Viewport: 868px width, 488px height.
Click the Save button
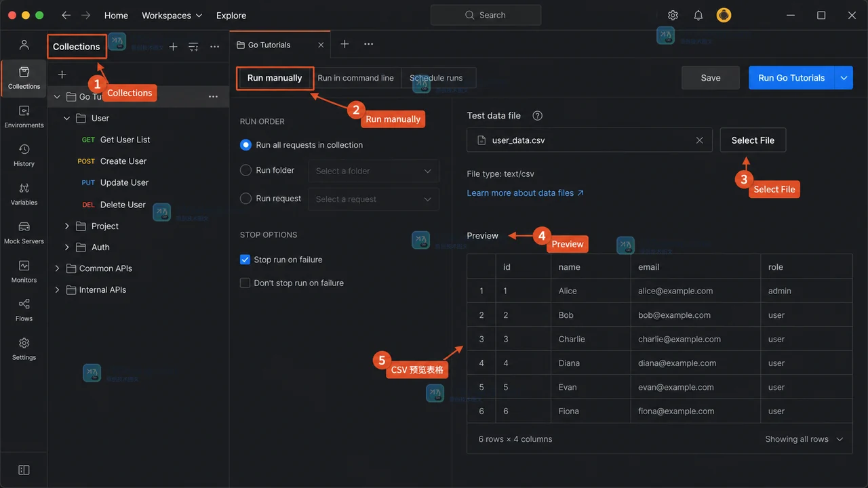(711, 78)
